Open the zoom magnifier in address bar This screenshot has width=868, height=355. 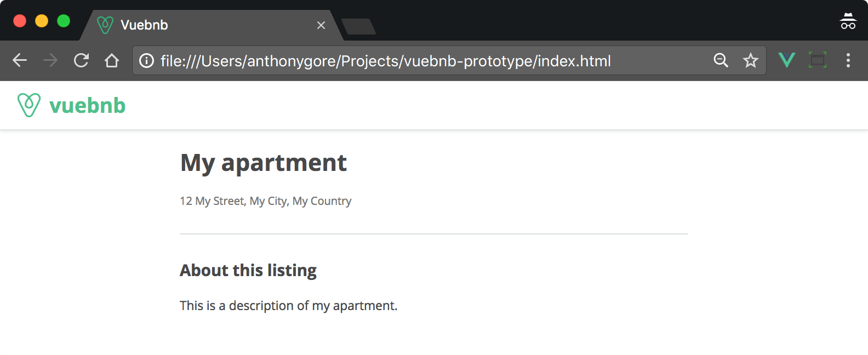click(x=721, y=60)
